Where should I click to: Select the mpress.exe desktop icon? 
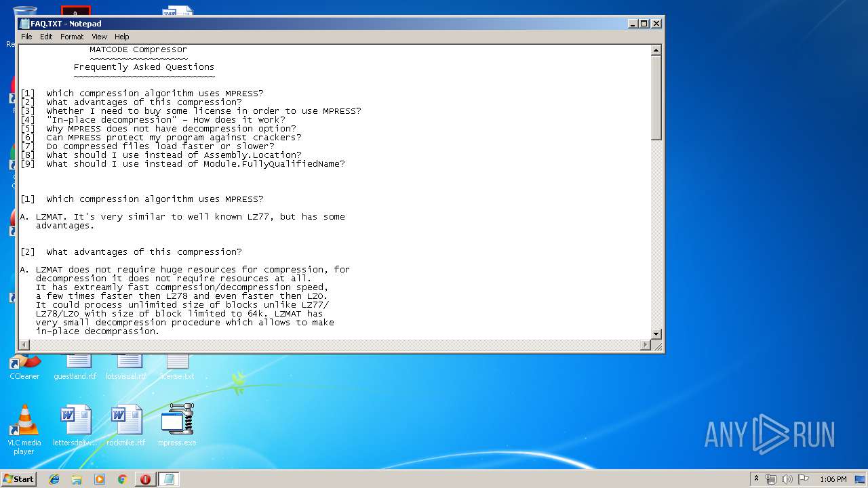[x=177, y=426]
